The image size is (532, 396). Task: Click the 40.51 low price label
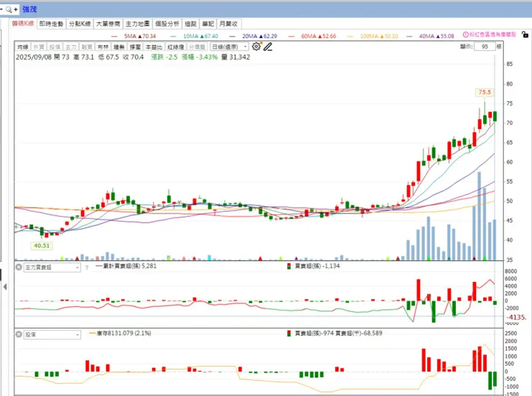point(42,246)
